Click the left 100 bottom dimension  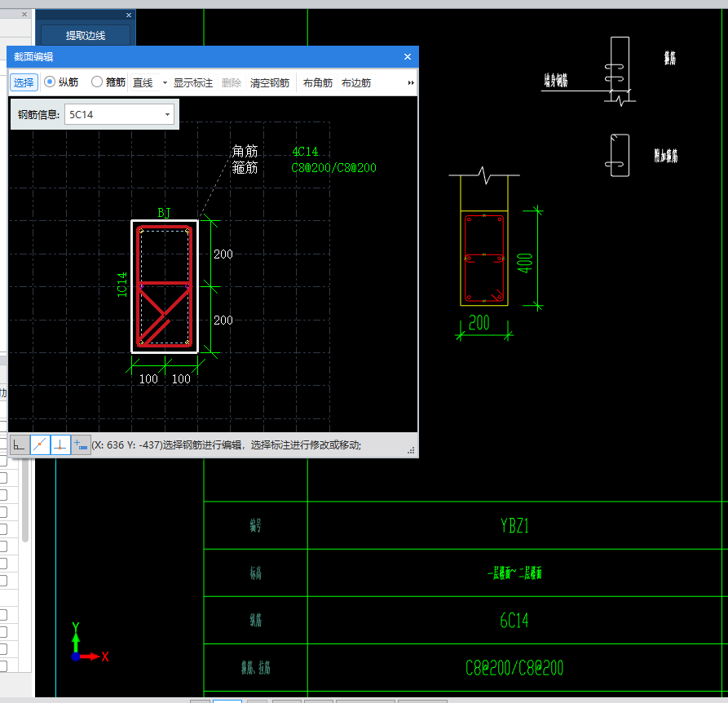[x=148, y=379]
